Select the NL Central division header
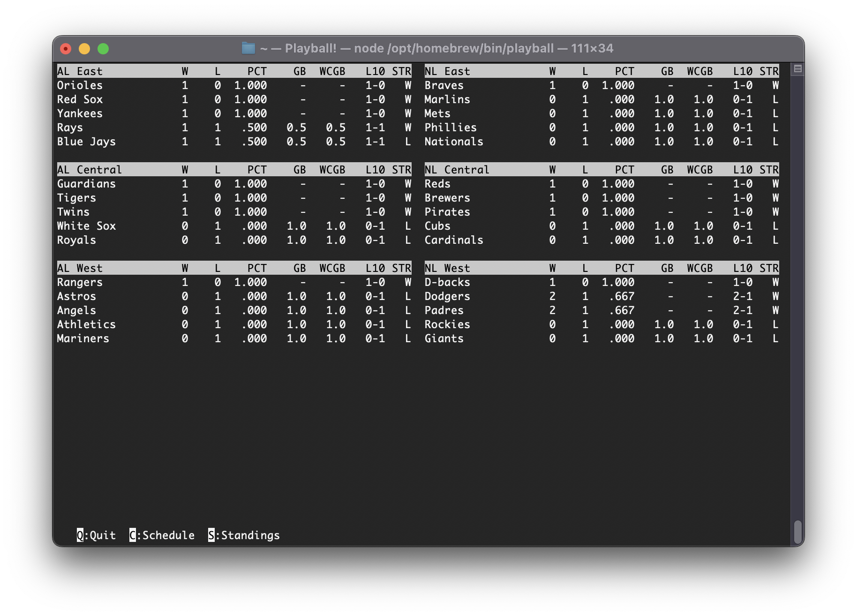Screen dimensions: 857x616 [457, 170]
